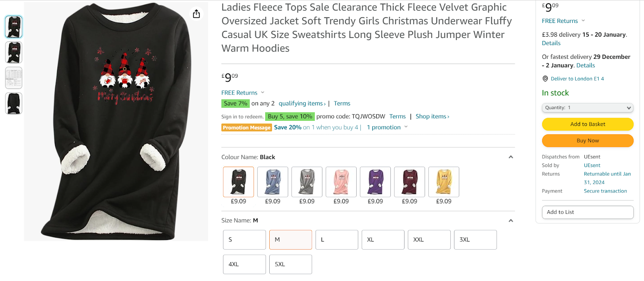Choose the blue colour swatch
Viewport: 644px width, 281px height.
272,182
